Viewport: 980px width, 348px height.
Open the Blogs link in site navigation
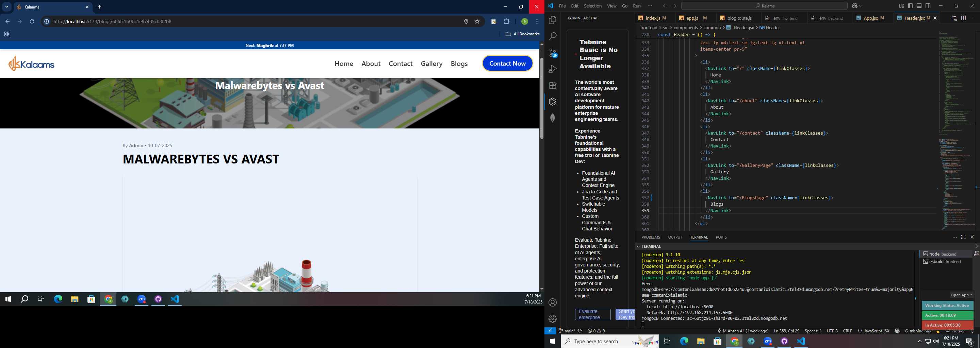pos(459,64)
